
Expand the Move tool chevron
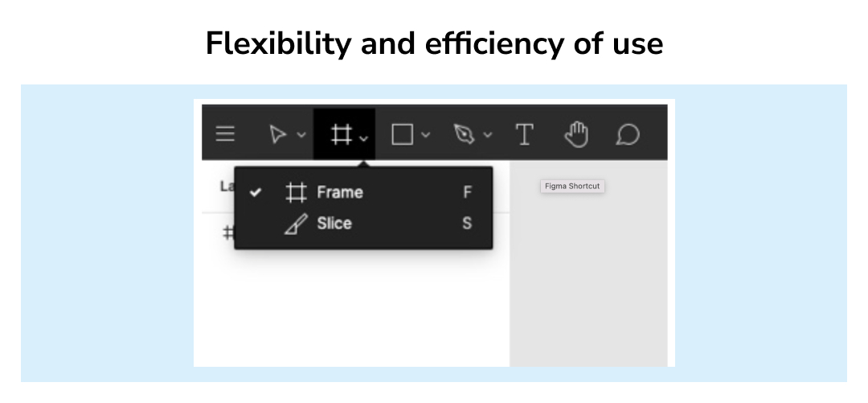[301, 134]
